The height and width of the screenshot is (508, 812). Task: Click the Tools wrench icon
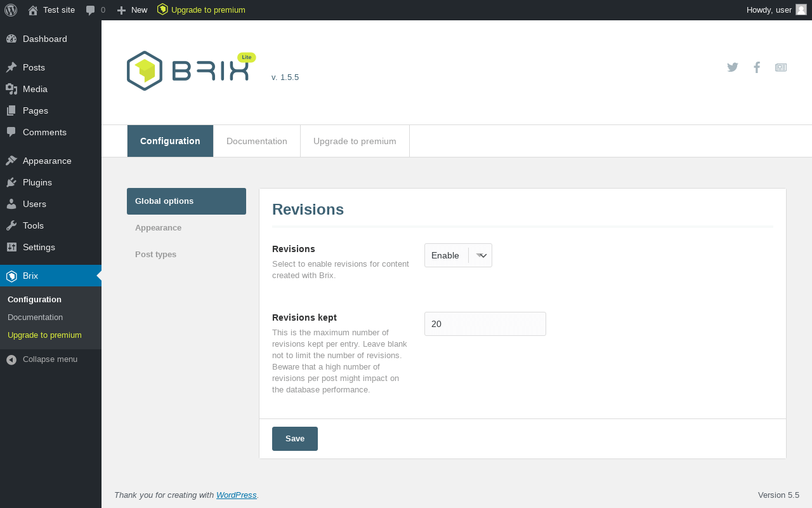pyautogui.click(x=11, y=225)
